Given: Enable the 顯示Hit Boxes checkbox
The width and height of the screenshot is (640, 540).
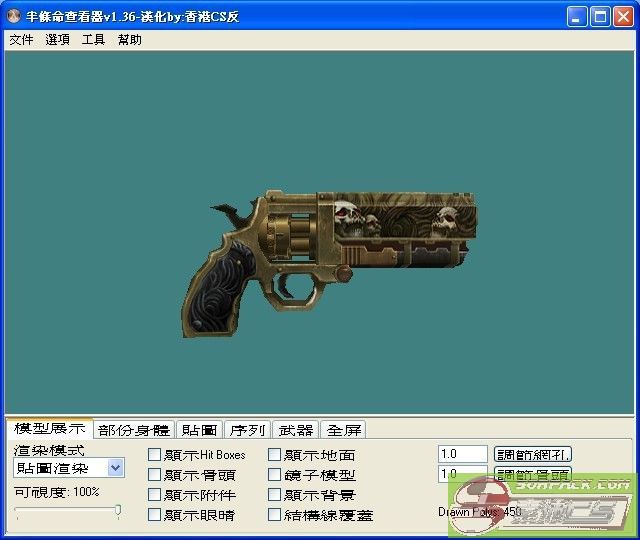Looking at the screenshot, I should [154, 455].
